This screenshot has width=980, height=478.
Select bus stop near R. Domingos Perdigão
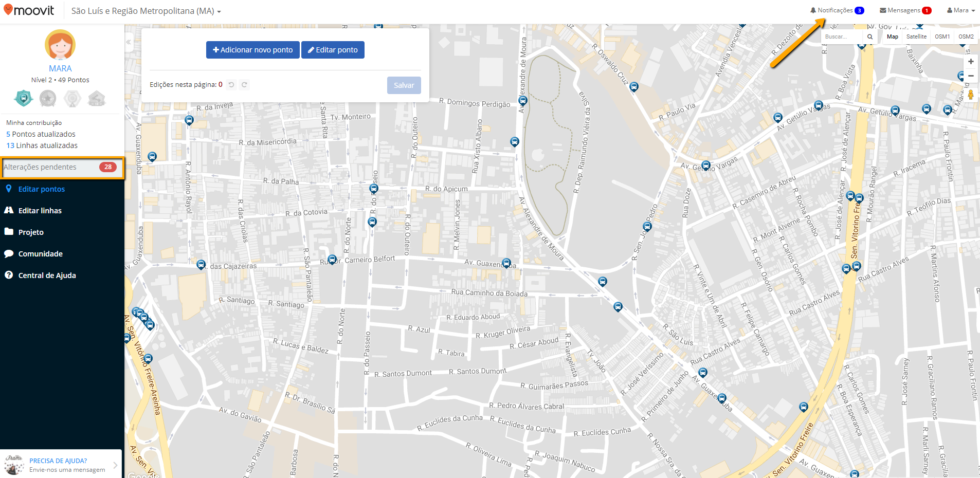523,100
